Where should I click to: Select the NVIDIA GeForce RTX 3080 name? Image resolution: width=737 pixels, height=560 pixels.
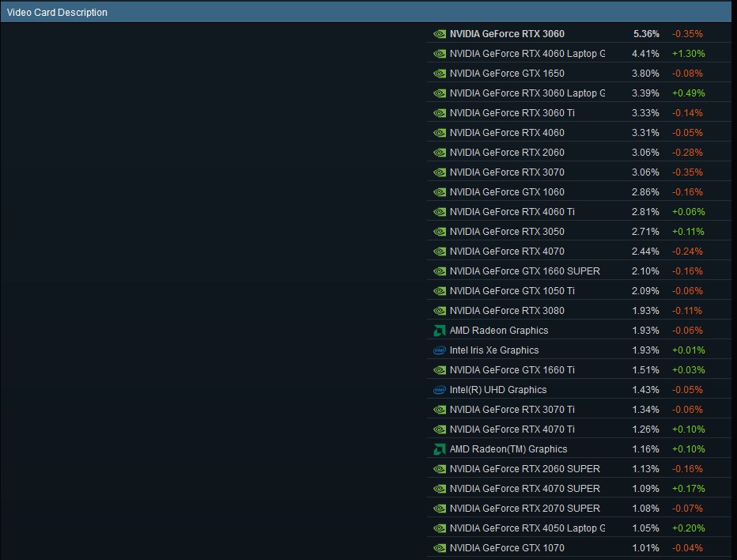coord(507,310)
